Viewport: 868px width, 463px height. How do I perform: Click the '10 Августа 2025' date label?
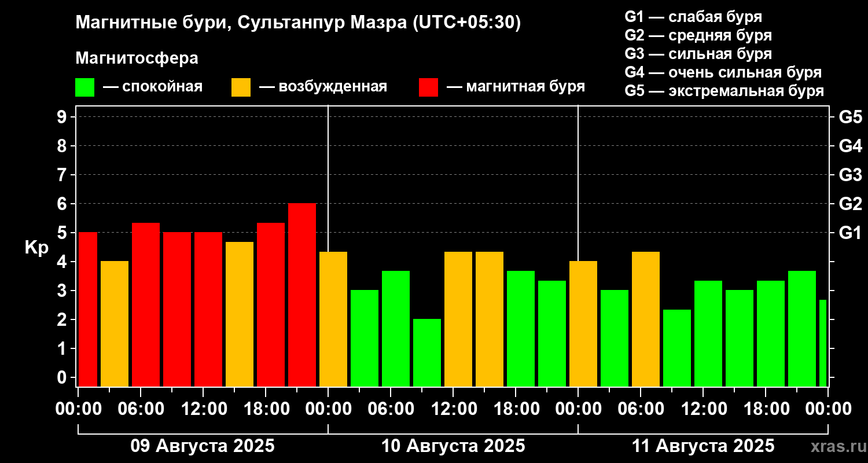tap(453, 446)
